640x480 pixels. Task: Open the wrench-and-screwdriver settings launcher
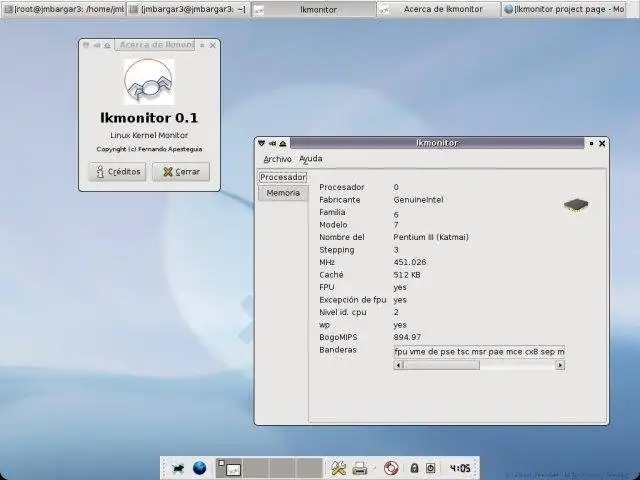338,468
